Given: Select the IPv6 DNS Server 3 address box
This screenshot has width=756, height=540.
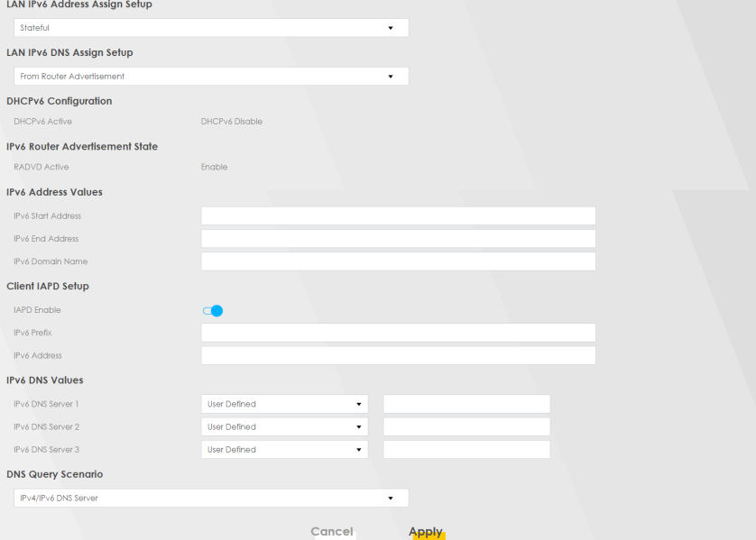Looking at the screenshot, I should pyautogui.click(x=466, y=449).
